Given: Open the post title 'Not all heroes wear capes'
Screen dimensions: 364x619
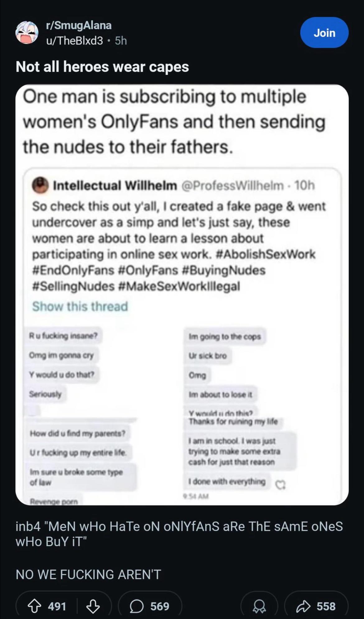Looking at the screenshot, I should (102, 67).
